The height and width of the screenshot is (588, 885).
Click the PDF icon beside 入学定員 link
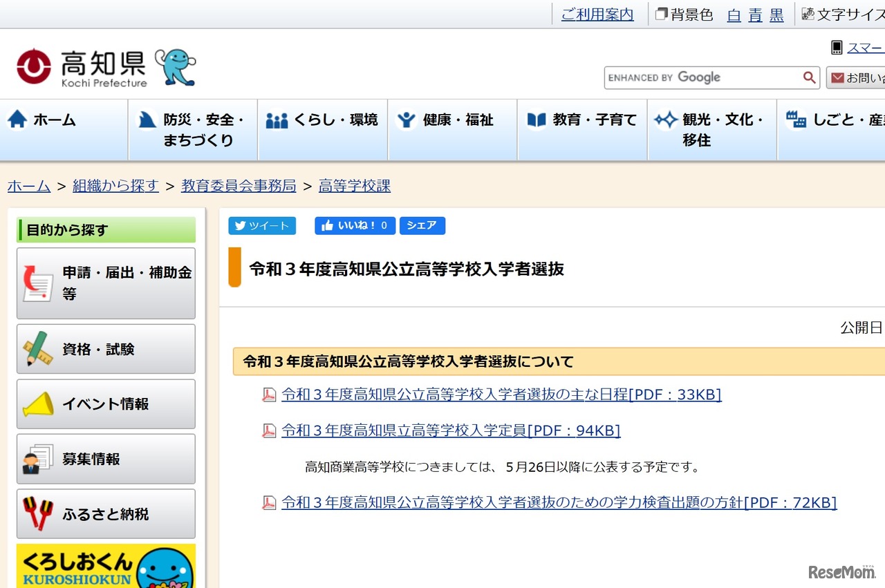pos(269,431)
